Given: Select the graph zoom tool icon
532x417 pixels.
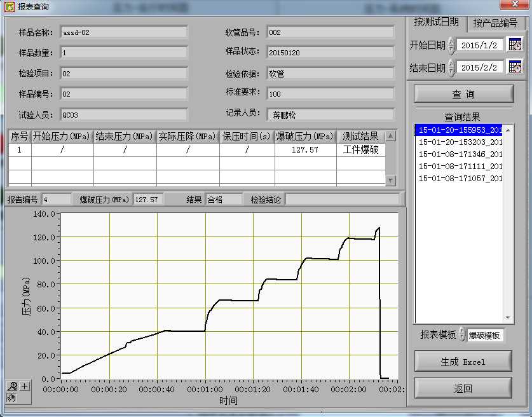Looking at the screenshot, I should pyautogui.click(x=12, y=386).
